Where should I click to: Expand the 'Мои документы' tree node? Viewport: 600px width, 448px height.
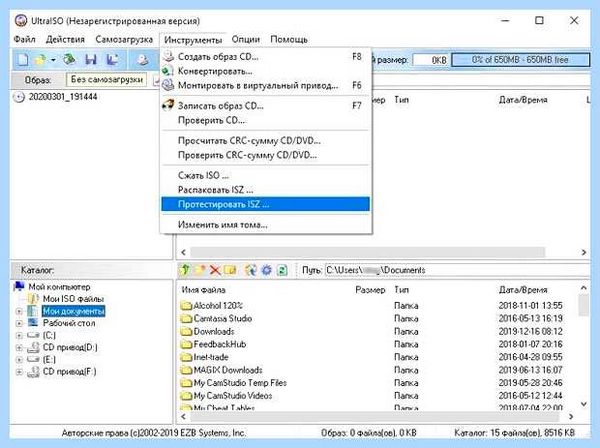tap(19, 311)
